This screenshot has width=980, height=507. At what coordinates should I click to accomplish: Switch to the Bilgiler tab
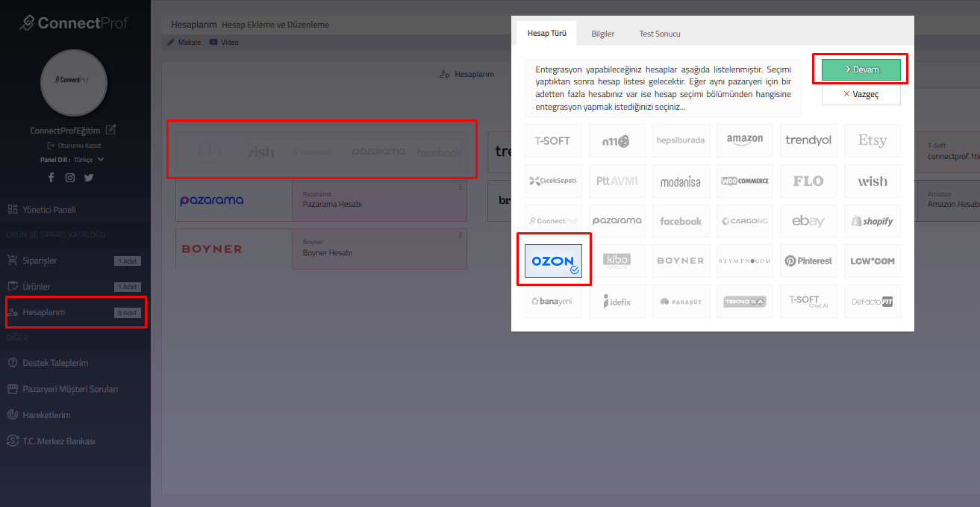tap(602, 34)
